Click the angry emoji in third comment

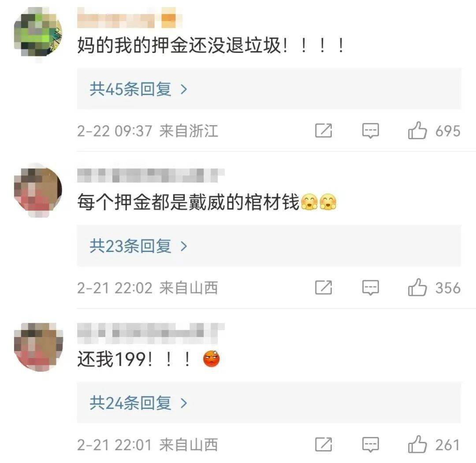211,358
